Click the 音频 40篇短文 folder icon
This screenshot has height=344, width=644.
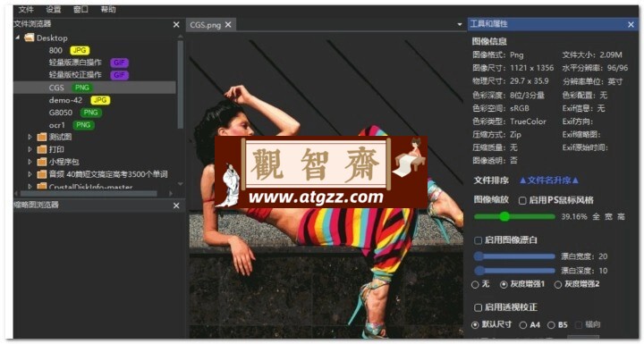pos(42,174)
